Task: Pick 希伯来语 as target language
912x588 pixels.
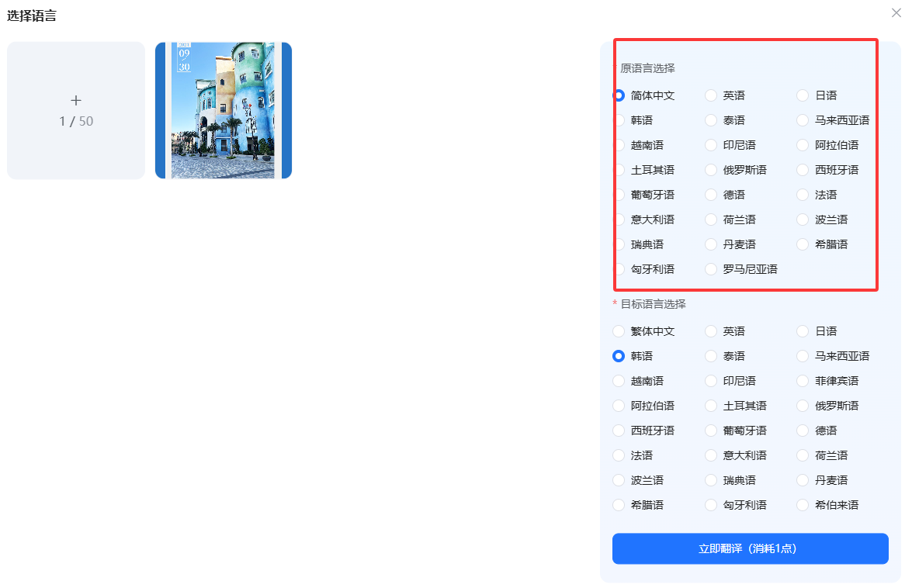Action: point(803,505)
